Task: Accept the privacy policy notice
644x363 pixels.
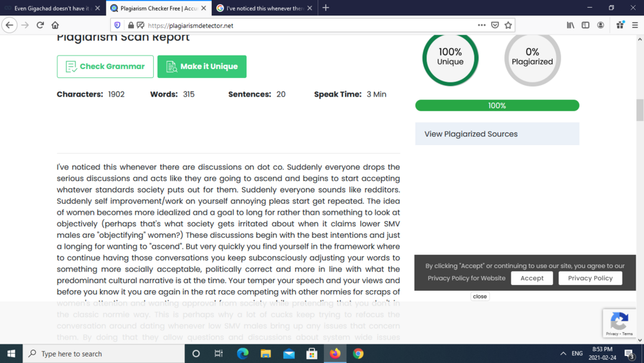Action: click(x=531, y=278)
